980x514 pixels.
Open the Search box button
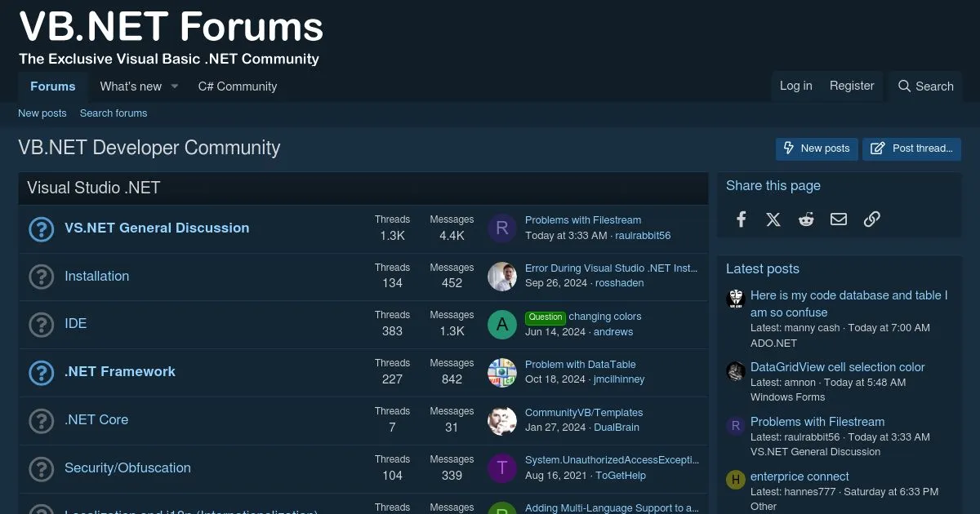click(x=925, y=86)
